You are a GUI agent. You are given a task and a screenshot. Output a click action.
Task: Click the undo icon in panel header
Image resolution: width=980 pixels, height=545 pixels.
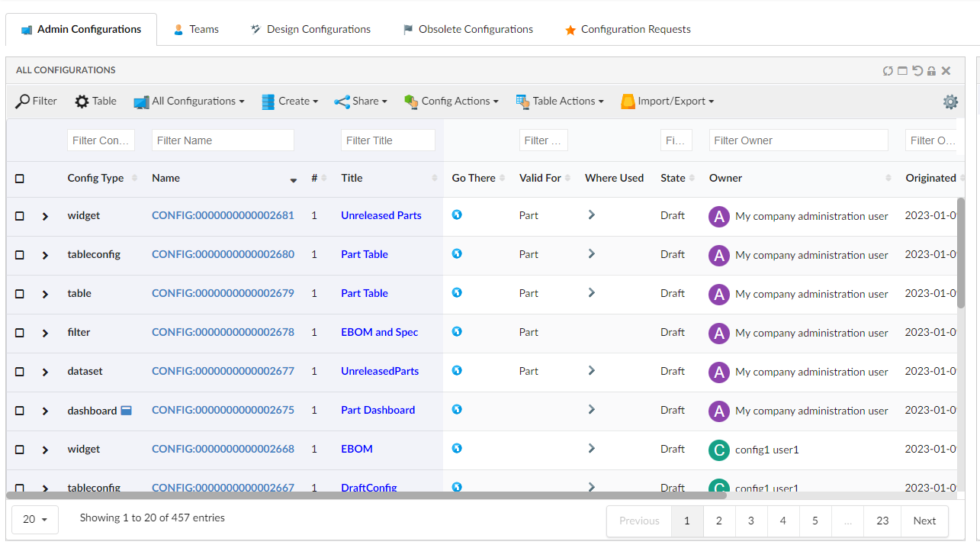(x=917, y=71)
